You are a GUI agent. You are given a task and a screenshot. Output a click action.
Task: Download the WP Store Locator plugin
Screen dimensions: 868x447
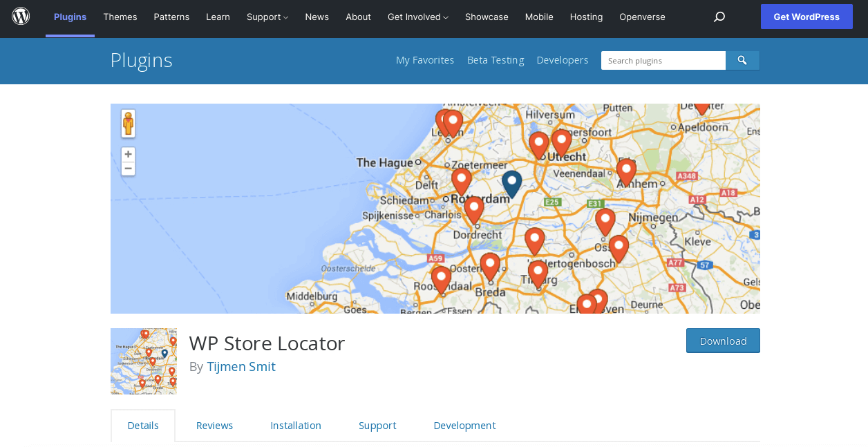coord(723,341)
